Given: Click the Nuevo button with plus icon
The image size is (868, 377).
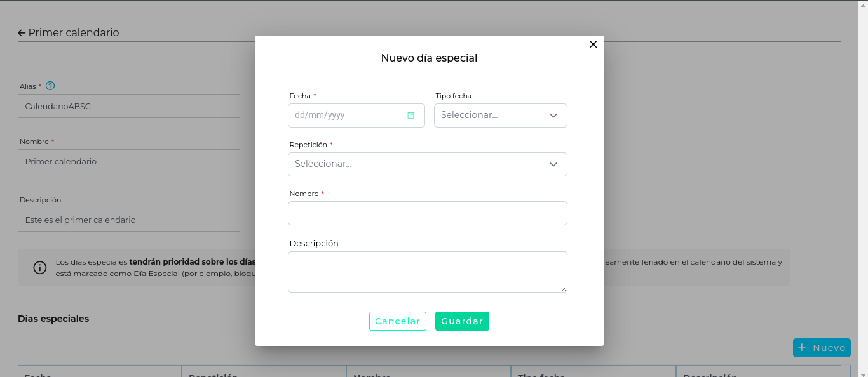Looking at the screenshot, I should 822,348.
